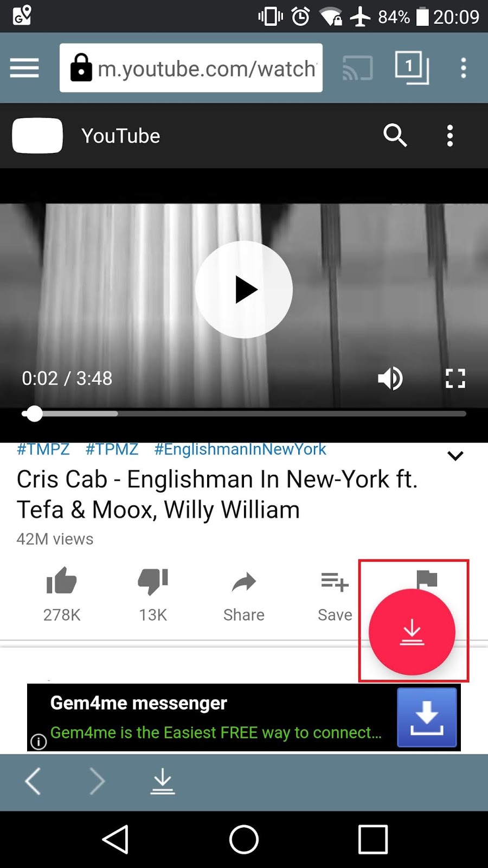Go back with bottom toolbar arrow
This screenshot has width=488, height=868.
click(33, 782)
